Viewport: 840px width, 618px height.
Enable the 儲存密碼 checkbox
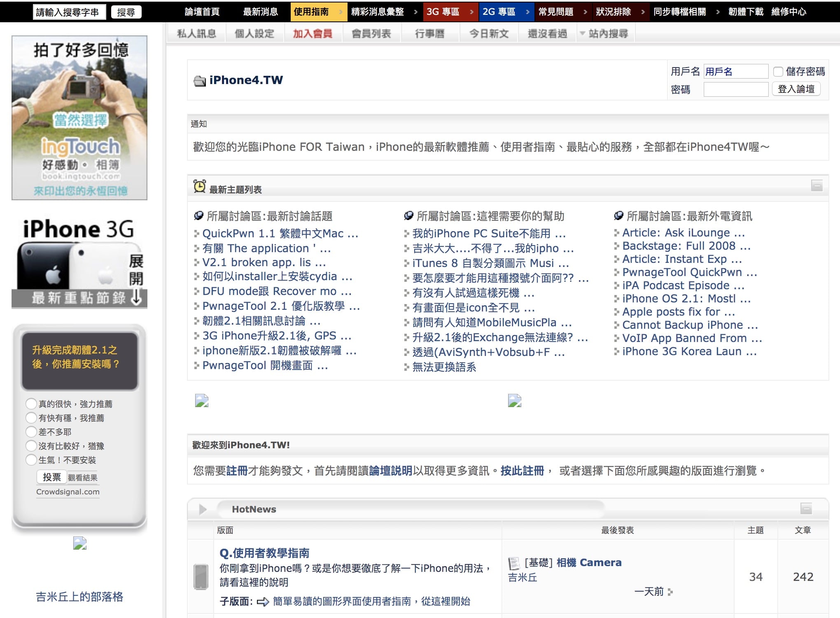[778, 72]
